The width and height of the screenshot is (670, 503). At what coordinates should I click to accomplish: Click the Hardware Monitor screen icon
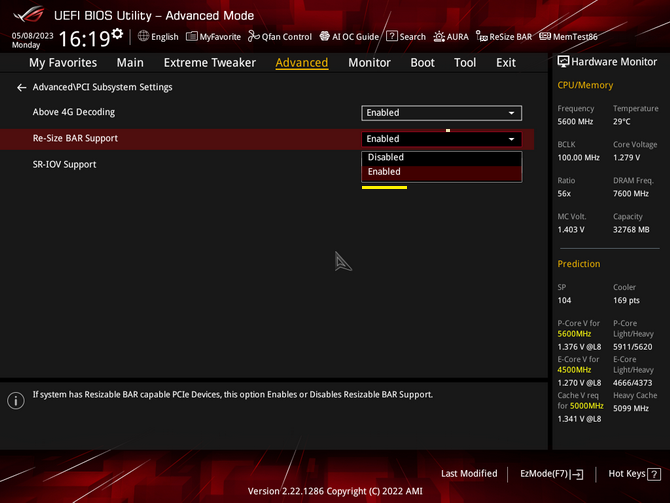tap(563, 62)
